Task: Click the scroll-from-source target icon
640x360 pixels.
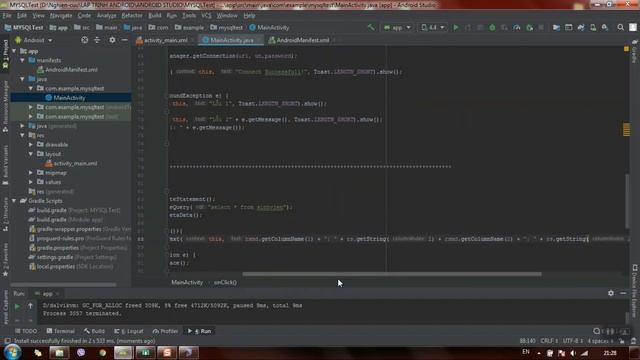Action: 84,40
